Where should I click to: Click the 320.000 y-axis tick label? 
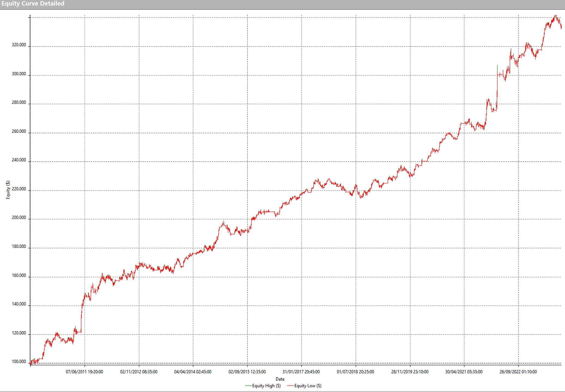click(19, 45)
